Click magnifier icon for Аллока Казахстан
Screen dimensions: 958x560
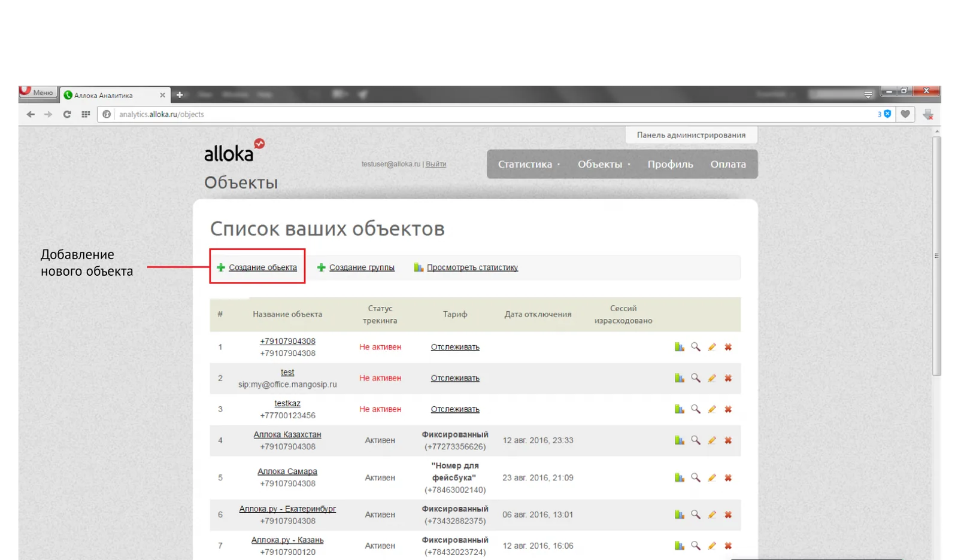pyautogui.click(x=695, y=440)
